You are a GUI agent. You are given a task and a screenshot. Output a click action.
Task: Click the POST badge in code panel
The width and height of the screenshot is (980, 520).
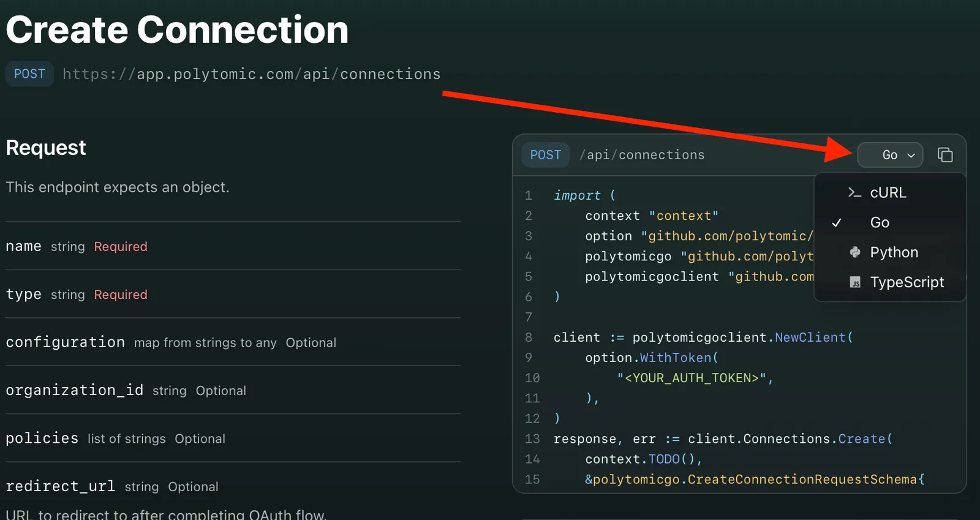546,155
